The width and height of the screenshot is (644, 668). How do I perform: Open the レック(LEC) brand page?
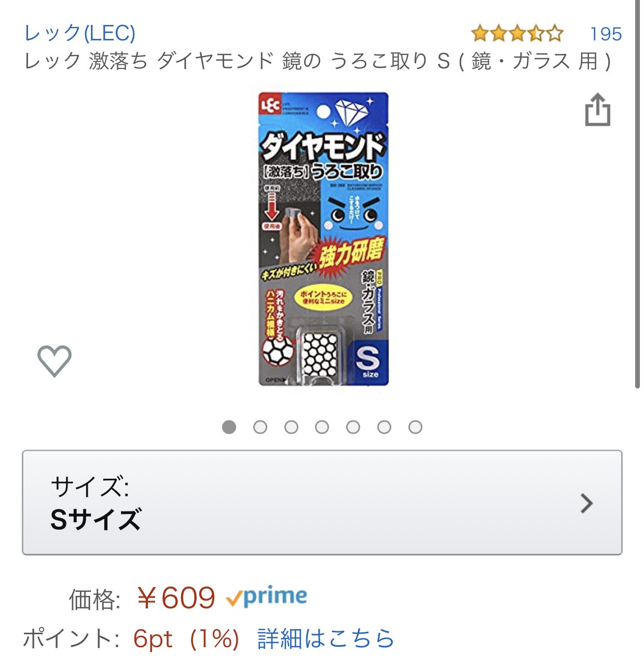(80, 33)
